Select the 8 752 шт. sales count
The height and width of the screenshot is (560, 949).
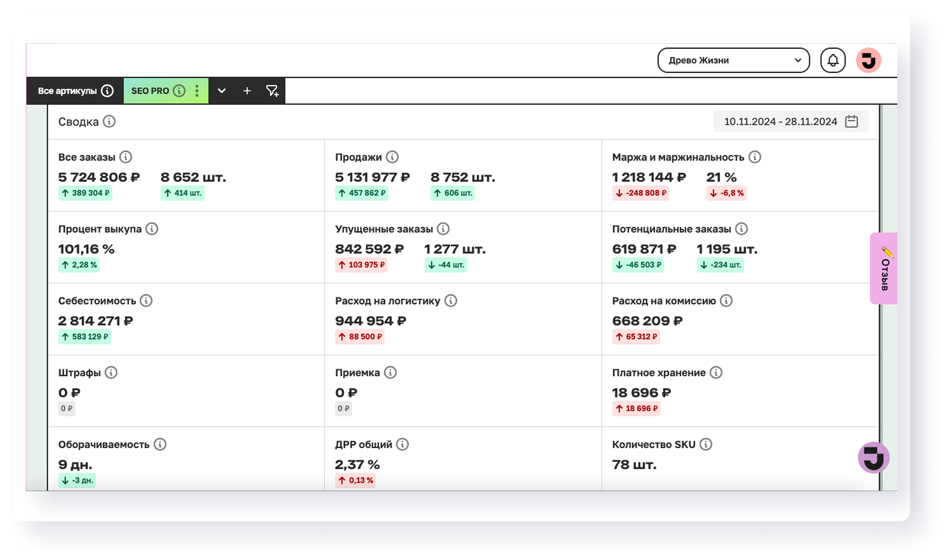coord(463,177)
